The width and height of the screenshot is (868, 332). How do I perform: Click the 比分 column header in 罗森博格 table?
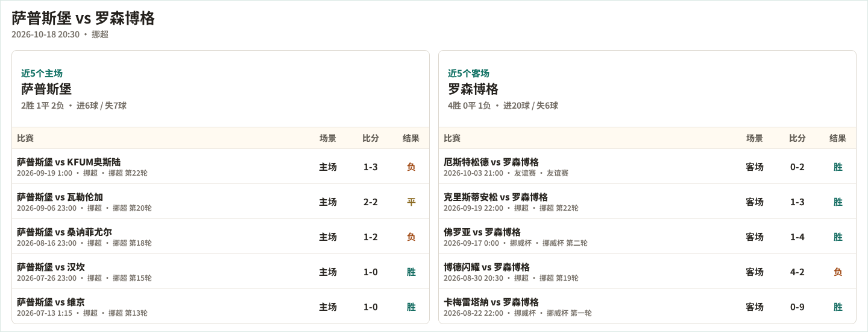click(797, 138)
